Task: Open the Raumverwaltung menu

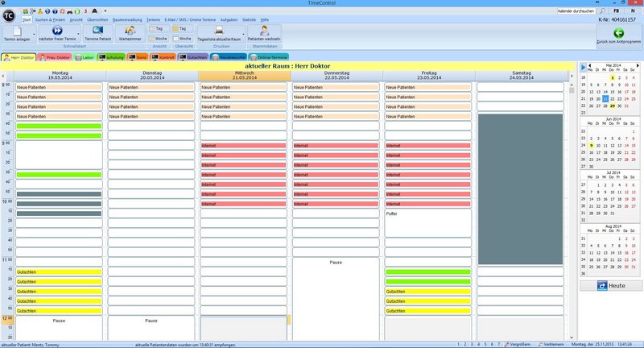Action: click(x=126, y=18)
